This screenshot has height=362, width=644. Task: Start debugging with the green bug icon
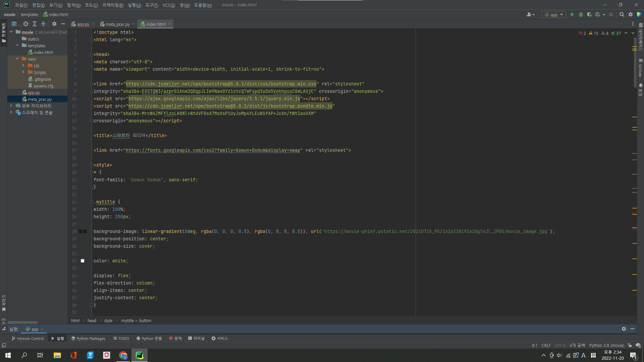point(581,15)
